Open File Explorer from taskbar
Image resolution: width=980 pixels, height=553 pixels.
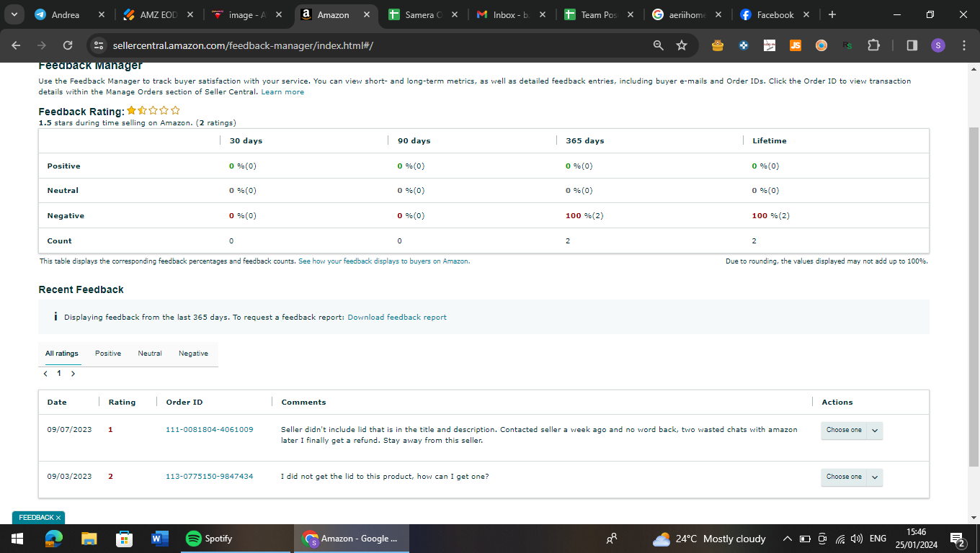click(x=89, y=539)
